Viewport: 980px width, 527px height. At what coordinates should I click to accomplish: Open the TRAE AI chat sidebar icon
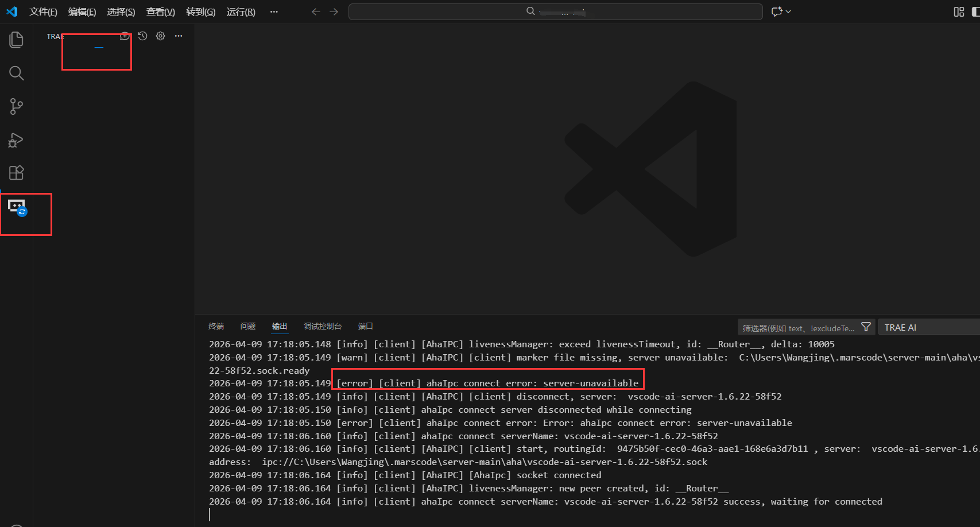pyautogui.click(x=17, y=207)
